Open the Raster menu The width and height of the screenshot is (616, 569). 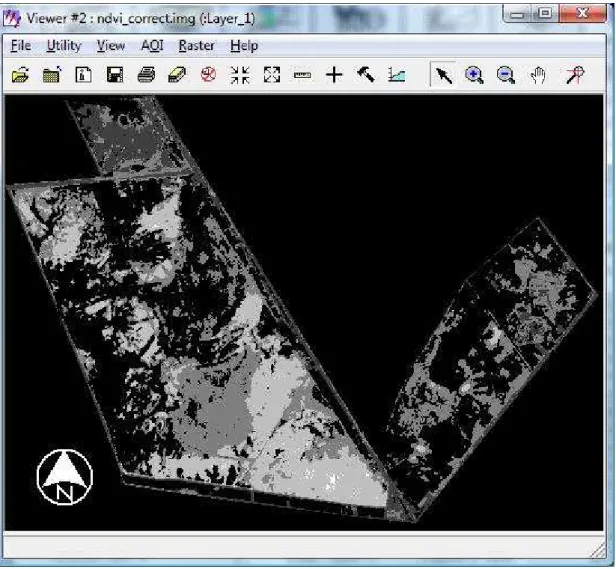point(196,46)
